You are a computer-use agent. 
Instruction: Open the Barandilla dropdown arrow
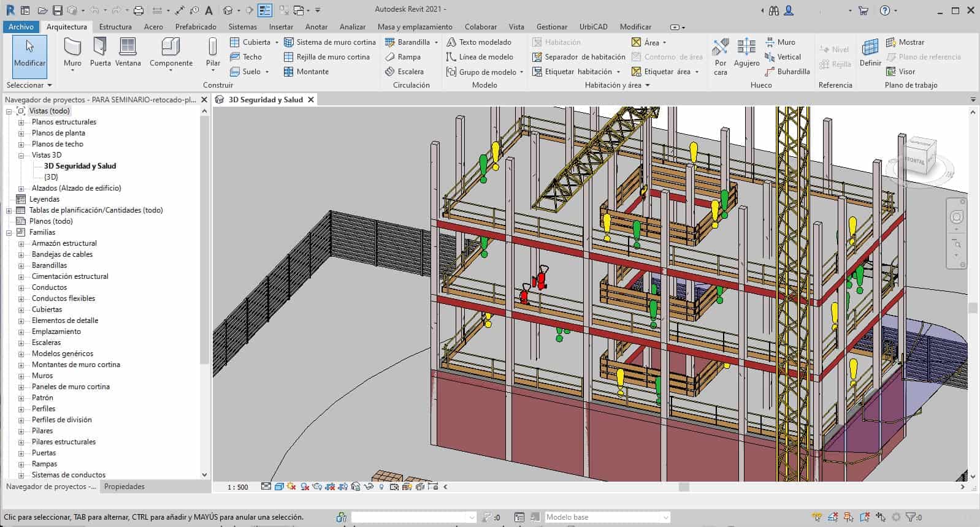(x=436, y=42)
